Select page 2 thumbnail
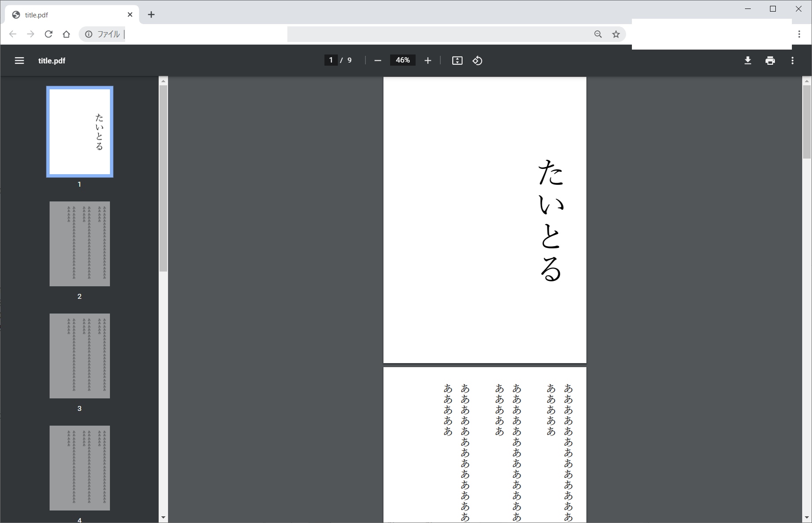This screenshot has height=523, width=812. pyautogui.click(x=80, y=244)
